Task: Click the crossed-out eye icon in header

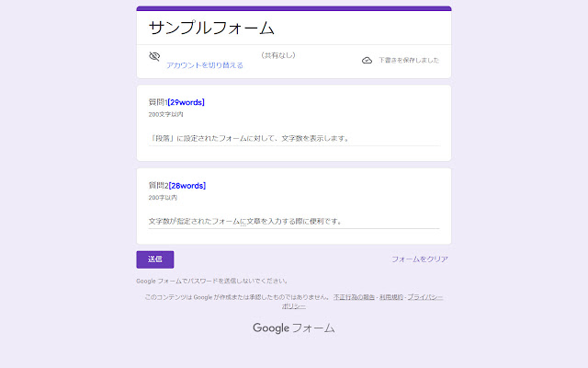Action: 154,56
